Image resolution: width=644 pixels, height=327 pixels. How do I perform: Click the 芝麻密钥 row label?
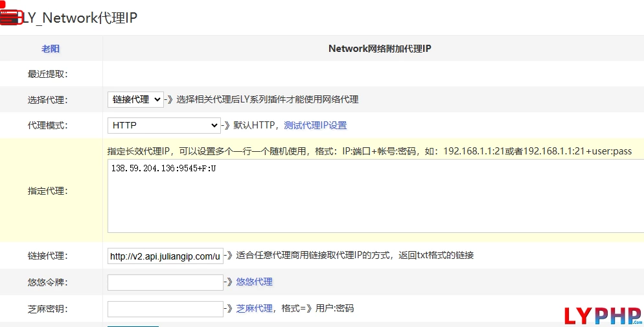pyautogui.click(x=47, y=308)
